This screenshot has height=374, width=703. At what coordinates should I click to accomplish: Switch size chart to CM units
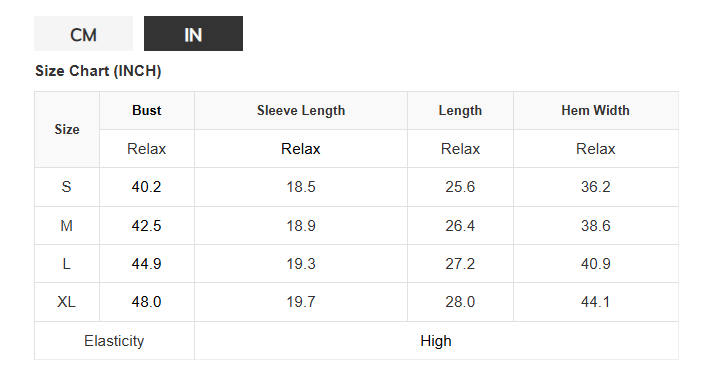pos(83,34)
